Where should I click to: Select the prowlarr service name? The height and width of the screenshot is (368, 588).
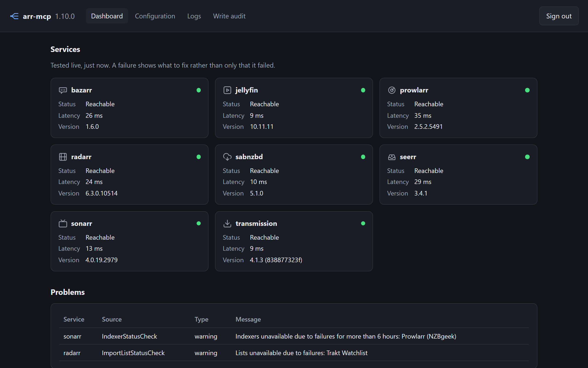coord(414,90)
